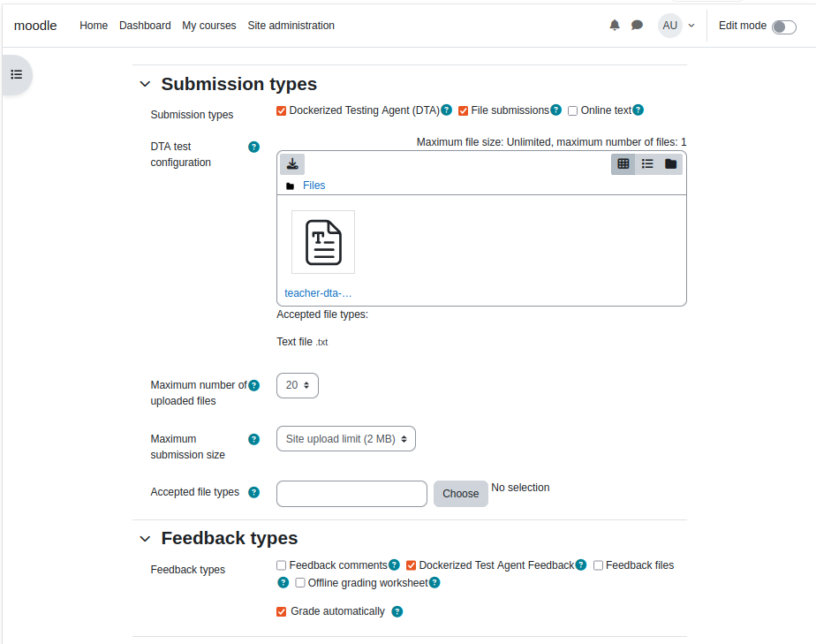The width and height of the screenshot is (816, 644).
Task: Click the download all files icon
Action: coord(292,164)
